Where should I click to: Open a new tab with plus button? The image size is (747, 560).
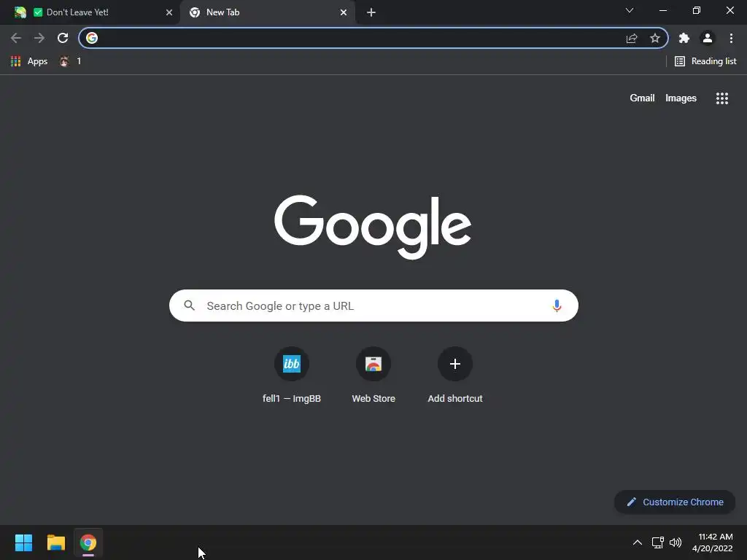[x=371, y=12]
